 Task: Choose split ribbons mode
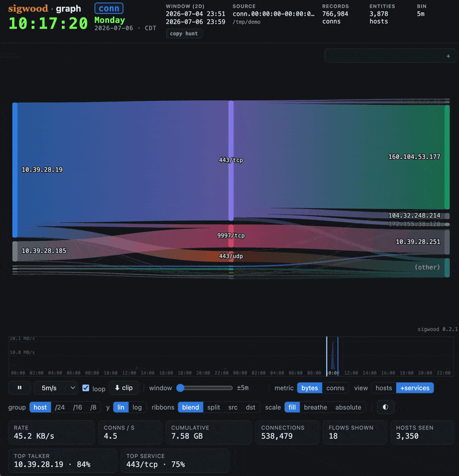coord(213,407)
